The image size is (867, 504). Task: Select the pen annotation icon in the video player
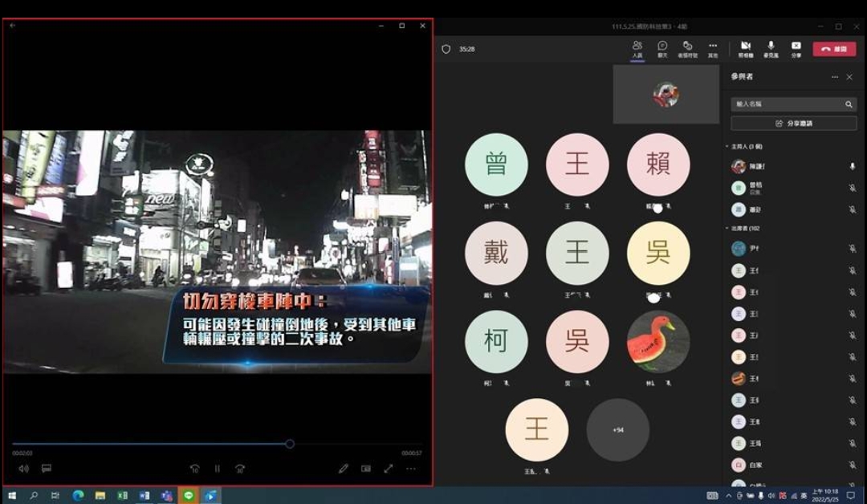[x=344, y=468]
